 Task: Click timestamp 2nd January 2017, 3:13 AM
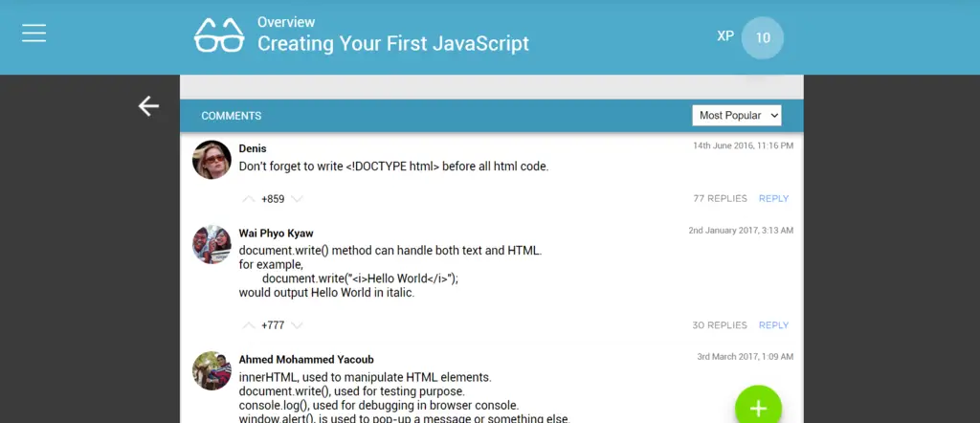click(x=742, y=231)
